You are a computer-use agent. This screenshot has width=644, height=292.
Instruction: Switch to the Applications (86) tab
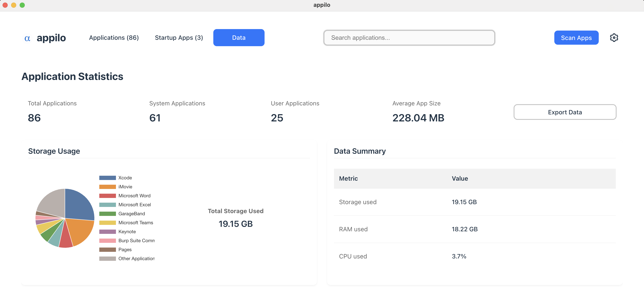coord(114,38)
